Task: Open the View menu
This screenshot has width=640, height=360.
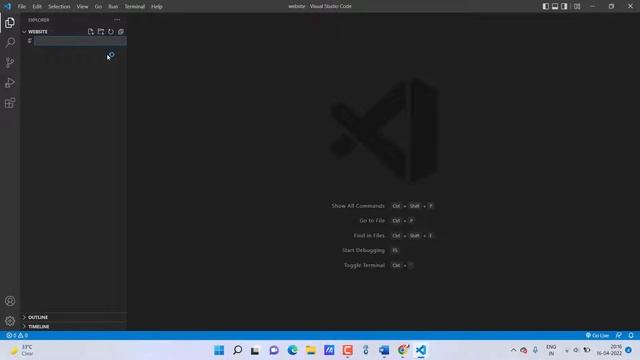Action: pos(82,6)
